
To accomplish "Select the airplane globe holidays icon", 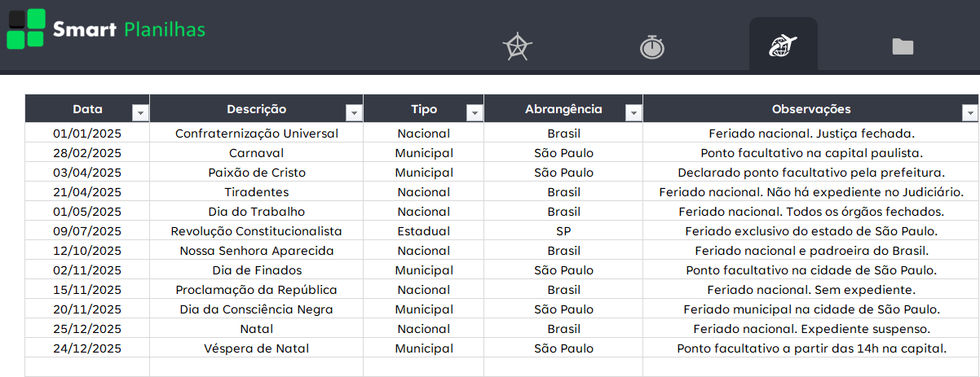I will [x=783, y=46].
